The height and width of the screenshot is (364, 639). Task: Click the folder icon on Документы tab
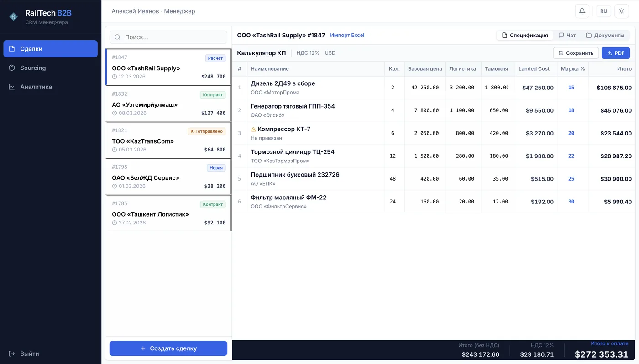click(x=588, y=35)
